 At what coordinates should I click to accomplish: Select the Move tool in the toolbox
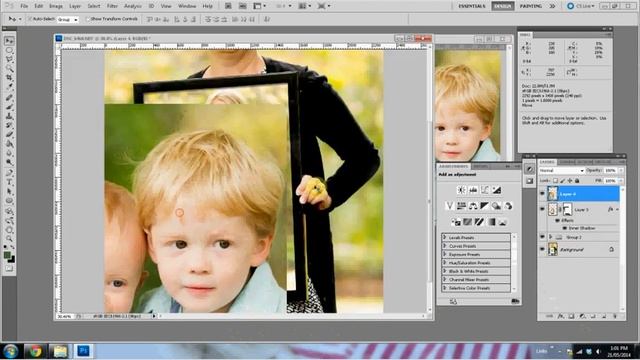[x=9, y=41]
